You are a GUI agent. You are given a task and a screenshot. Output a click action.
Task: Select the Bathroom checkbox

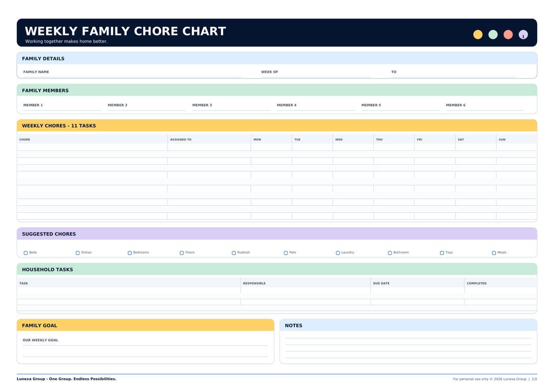point(390,253)
